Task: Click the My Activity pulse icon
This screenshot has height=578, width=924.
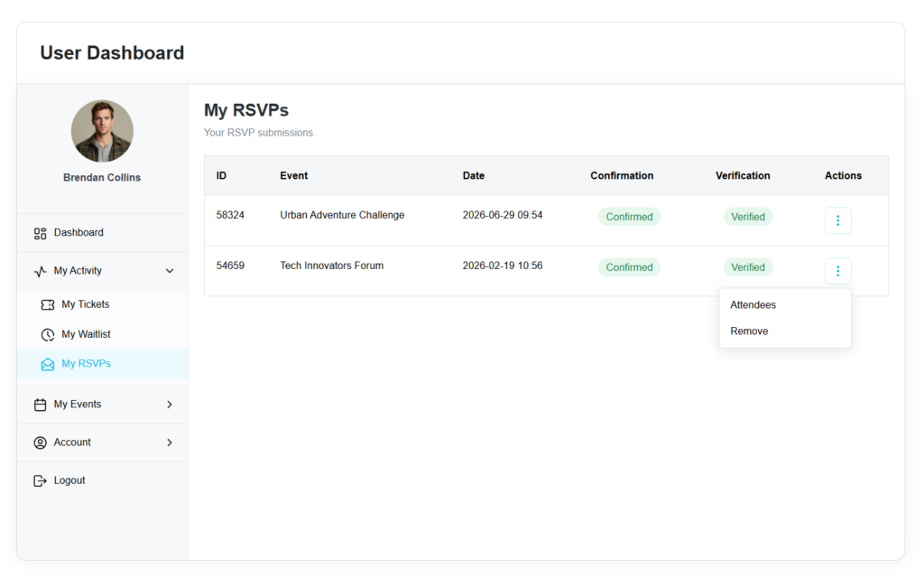Action: pyautogui.click(x=40, y=271)
